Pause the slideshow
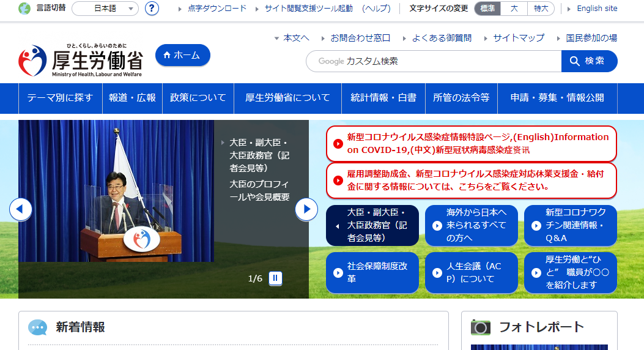644x350 pixels. [275, 278]
